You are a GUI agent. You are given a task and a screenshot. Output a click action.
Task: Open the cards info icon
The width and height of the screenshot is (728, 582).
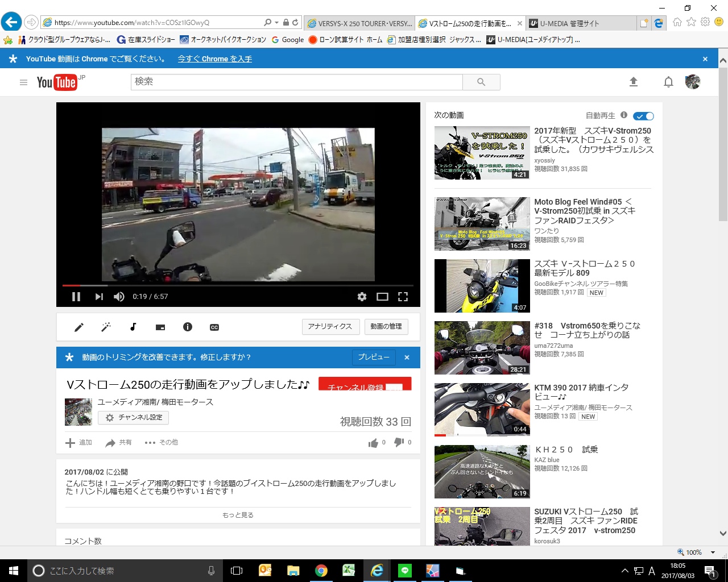tap(188, 327)
